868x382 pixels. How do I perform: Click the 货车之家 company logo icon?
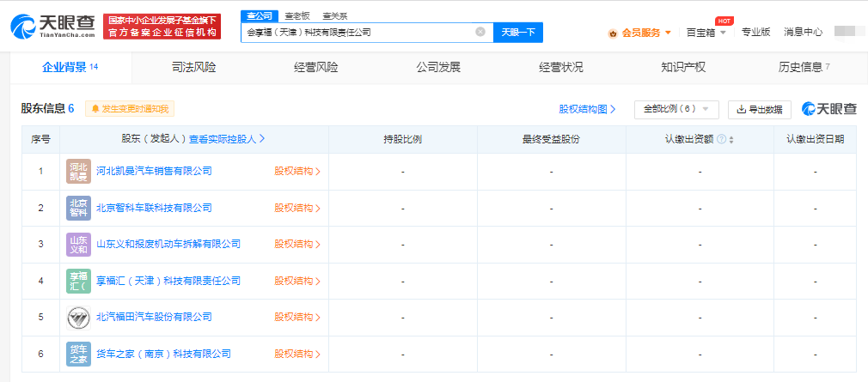pos(78,354)
